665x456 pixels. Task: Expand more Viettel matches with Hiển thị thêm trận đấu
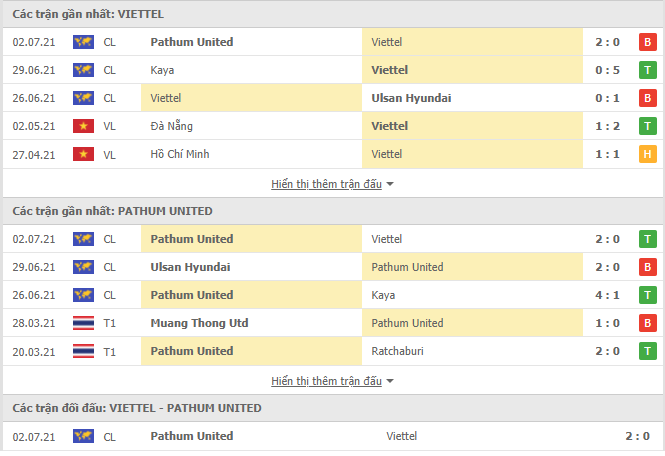click(327, 184)
